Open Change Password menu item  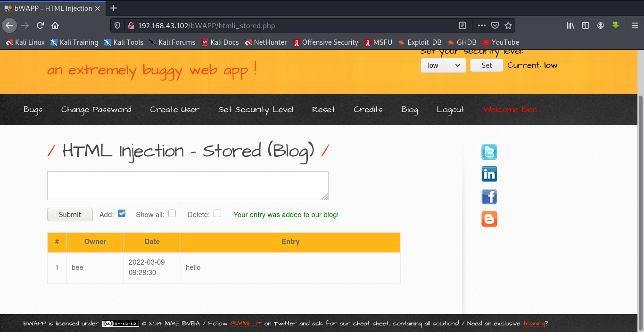[96, 109]
